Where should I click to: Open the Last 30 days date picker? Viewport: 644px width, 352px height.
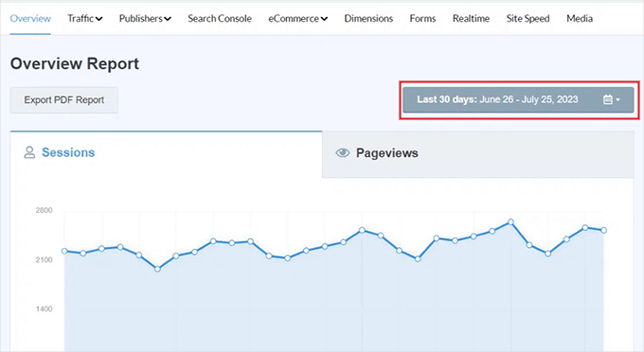coord(518,99)
